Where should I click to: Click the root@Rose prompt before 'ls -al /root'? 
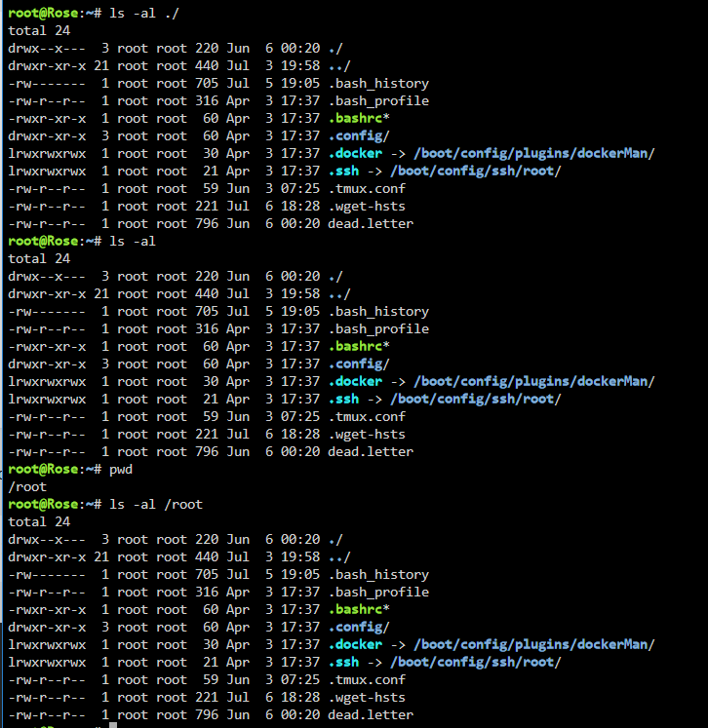tap(55, 504)
